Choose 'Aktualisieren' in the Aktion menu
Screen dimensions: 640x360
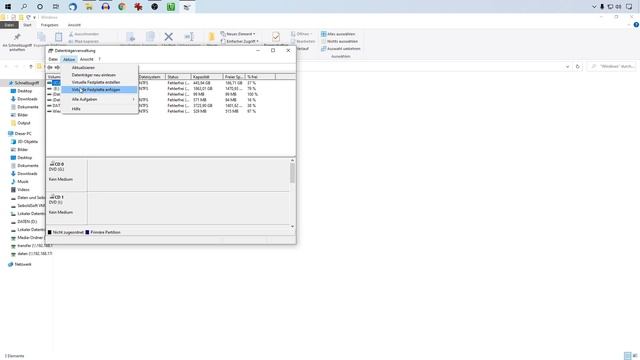[83, 68]
